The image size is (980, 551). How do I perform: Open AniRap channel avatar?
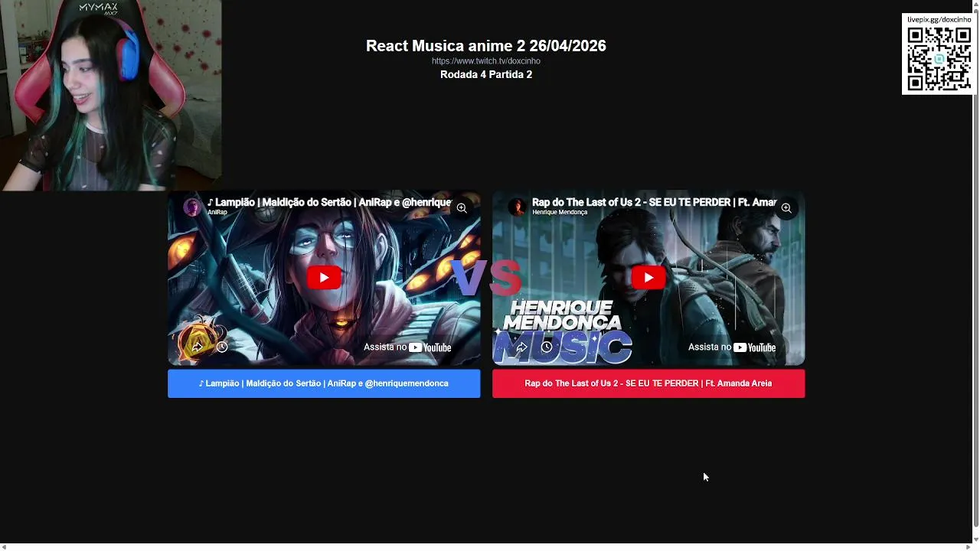193,207
